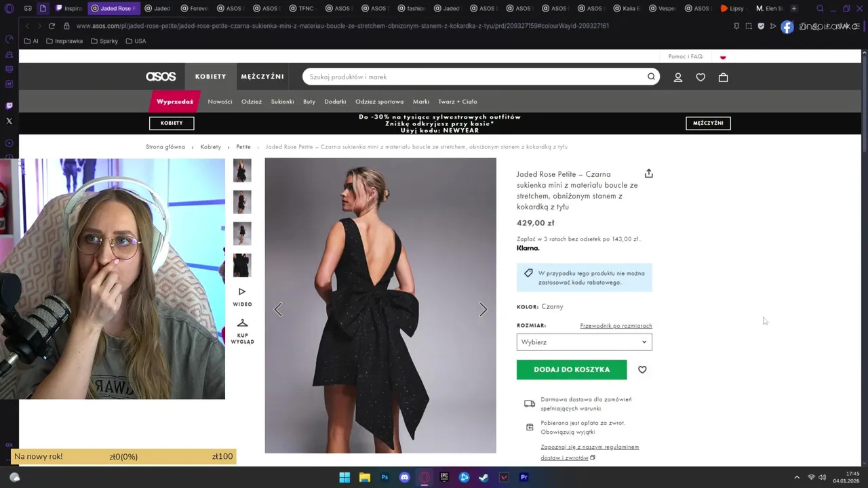Open the Odzież sportowa menu

379,102
